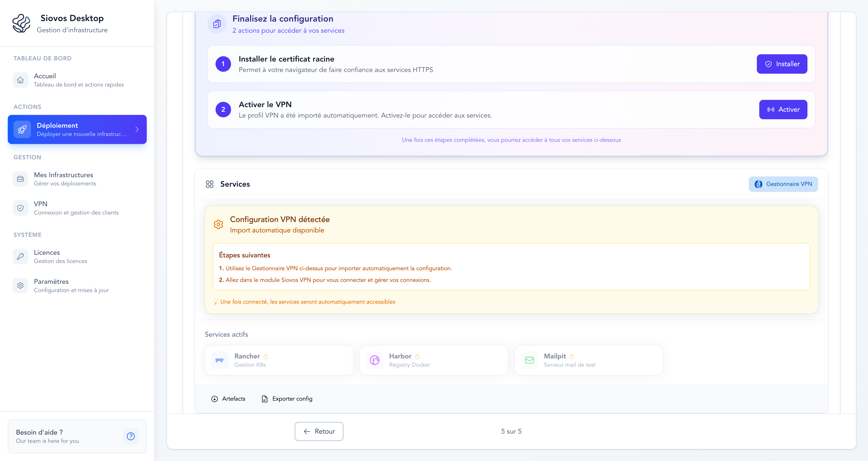Click the Harbor registry icon

[x=374, y=360]
